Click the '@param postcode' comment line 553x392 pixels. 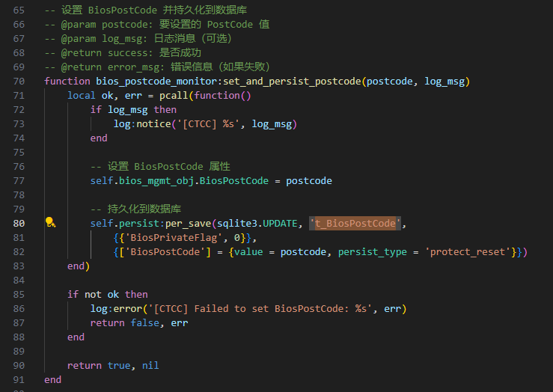(x=157, y=24)
